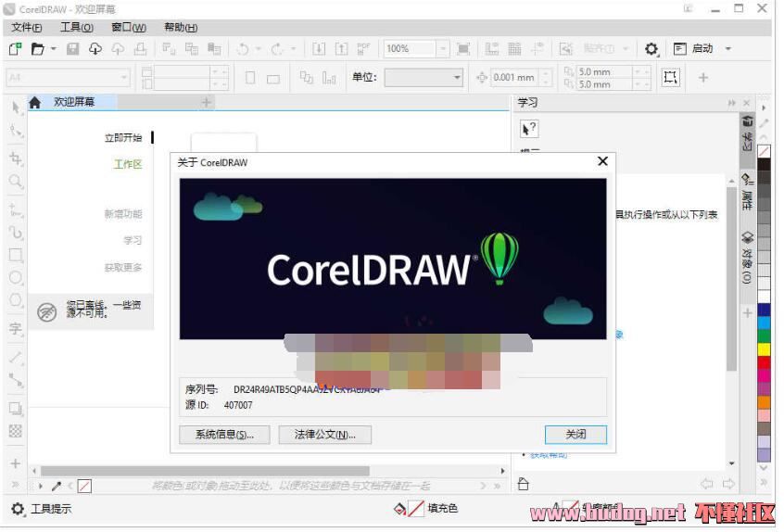The width and height of the screenshot is (784, 532).
Task: Click the Redo arrow icon
Action: [x=277, y=48]
